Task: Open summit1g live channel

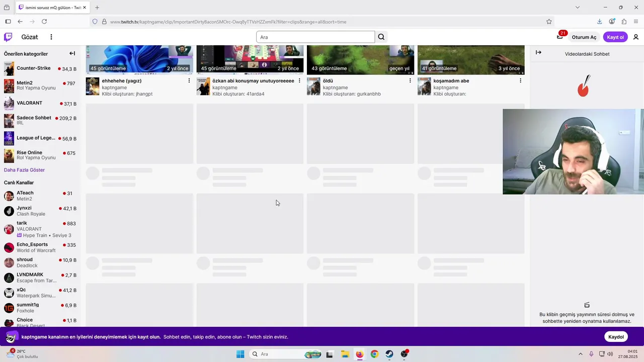Action: coord(40,308)
